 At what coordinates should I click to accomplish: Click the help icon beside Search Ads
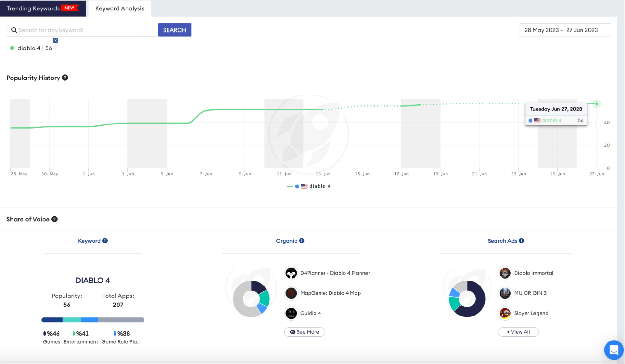tap(522, 241)
